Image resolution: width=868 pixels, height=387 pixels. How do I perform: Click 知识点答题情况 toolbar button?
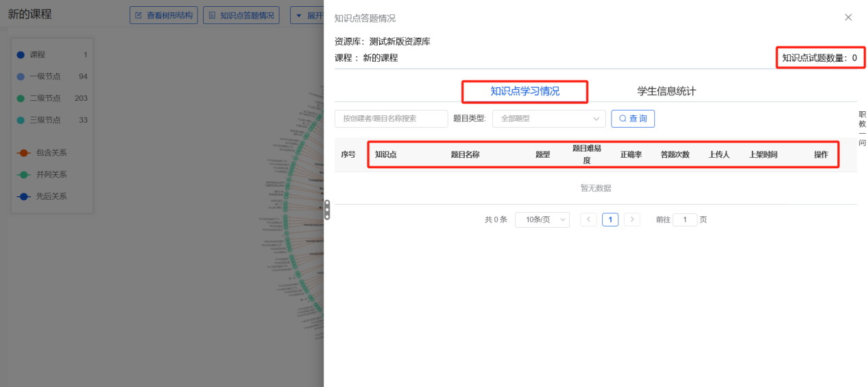pos(241,14)
